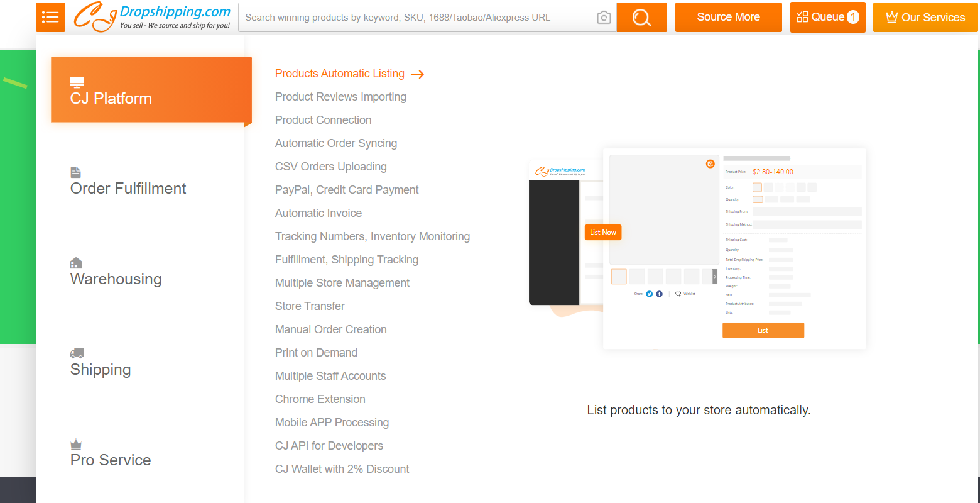Open Product Connection link

323,120
